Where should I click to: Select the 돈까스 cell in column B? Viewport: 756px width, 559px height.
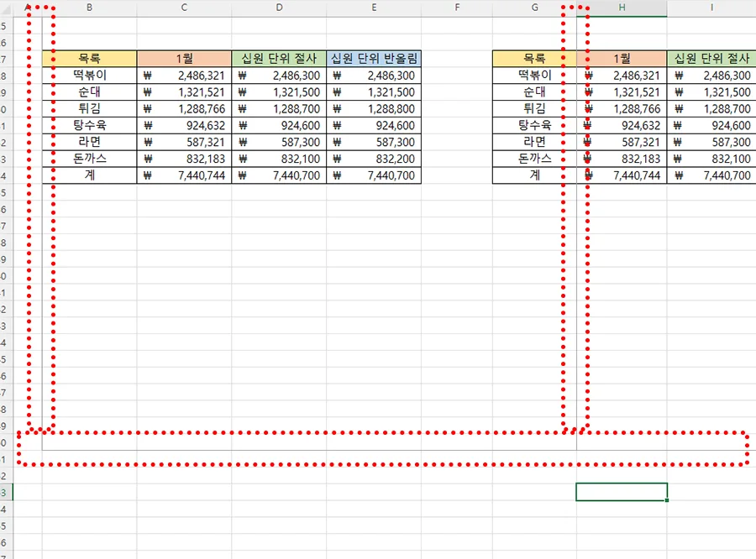(x=89, y=159)
